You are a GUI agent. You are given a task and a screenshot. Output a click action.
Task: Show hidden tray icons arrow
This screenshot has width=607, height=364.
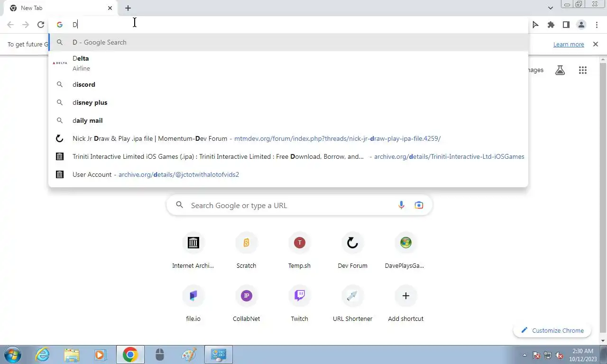tap(524, 355)
